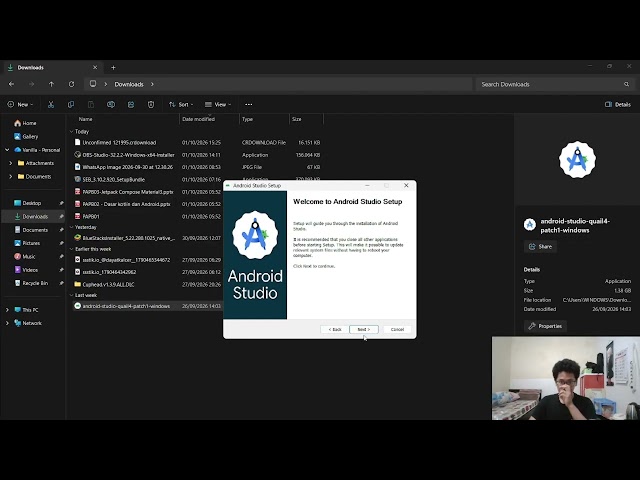Viewport: 640px width, 480px height.
Task: Open pinned Downloads in sidebar
Action: pyautogui.click(x=33, y=216)
